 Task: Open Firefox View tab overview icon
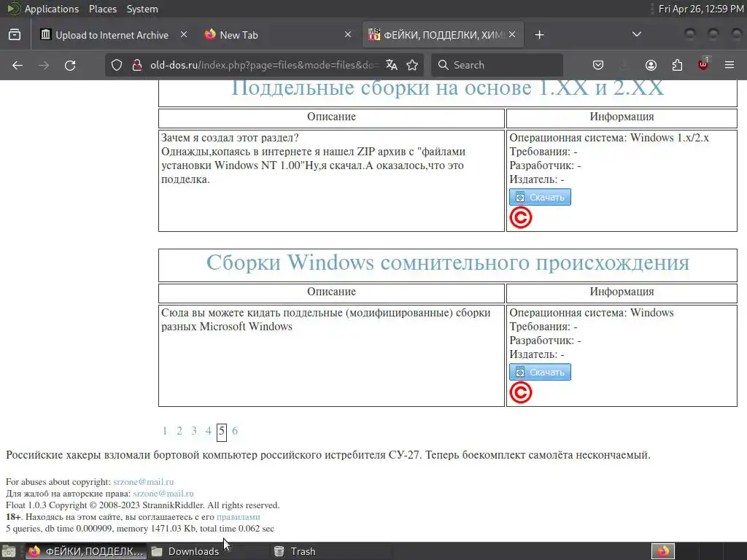pos(15,35)
